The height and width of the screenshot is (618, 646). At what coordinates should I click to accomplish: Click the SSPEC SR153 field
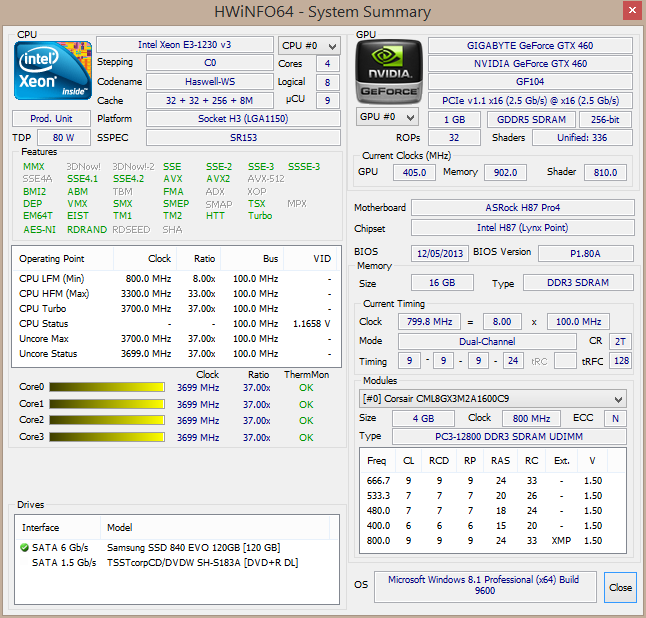pos(243,138)
